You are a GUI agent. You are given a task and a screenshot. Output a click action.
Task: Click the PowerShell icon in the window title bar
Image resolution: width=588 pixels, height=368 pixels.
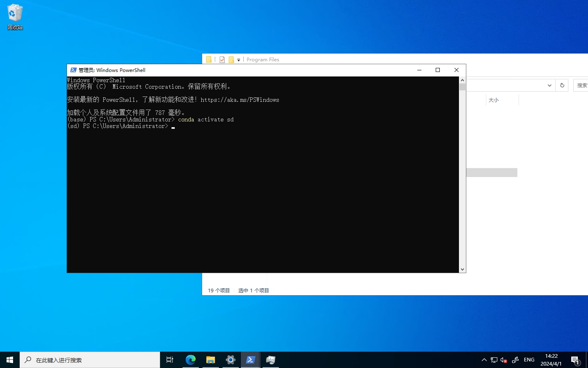(x=73, y=70)
